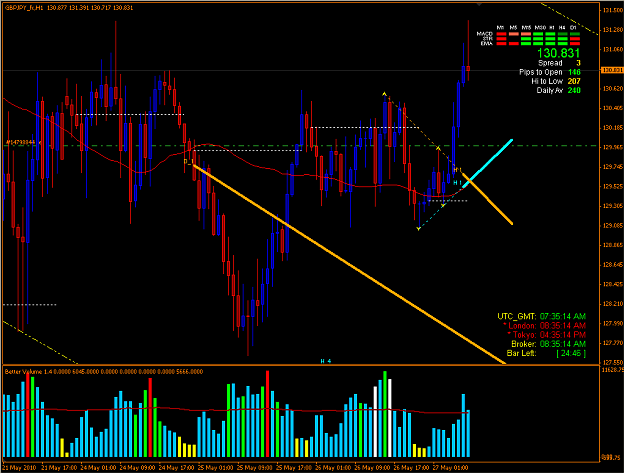
Task: Click the tallest green volume bar near 26 May 09:00
Action: (x=385, y=414)
